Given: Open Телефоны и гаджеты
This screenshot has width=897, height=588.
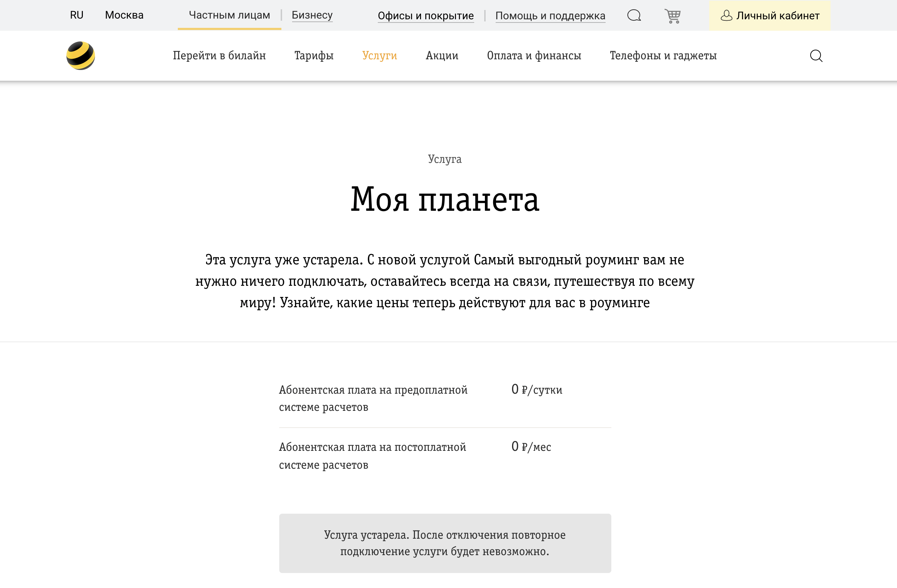Looking at the screenshot, I should 663,55.
